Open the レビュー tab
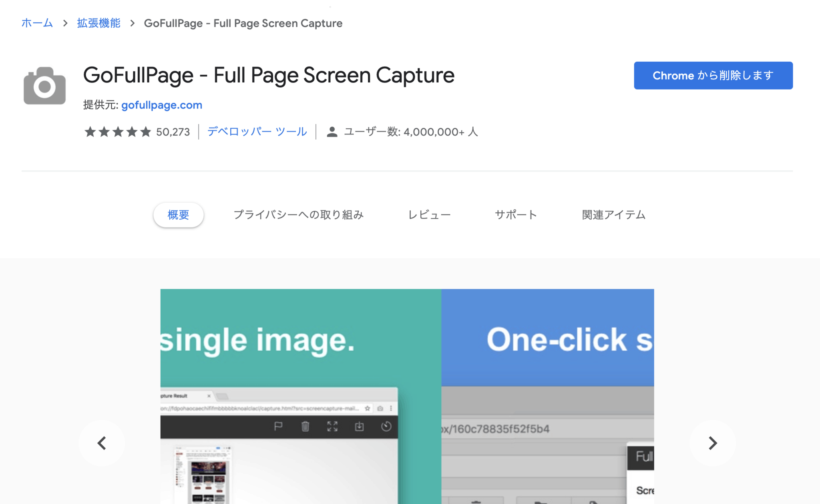 coord(429,215)
